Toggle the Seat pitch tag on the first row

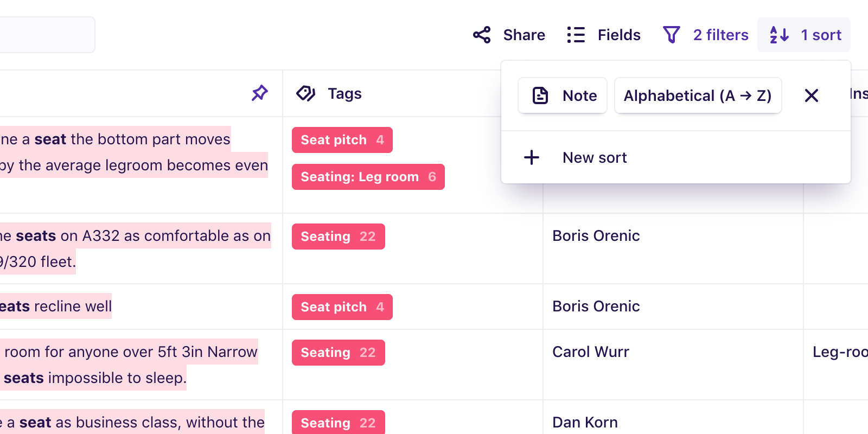coord(342,139)
